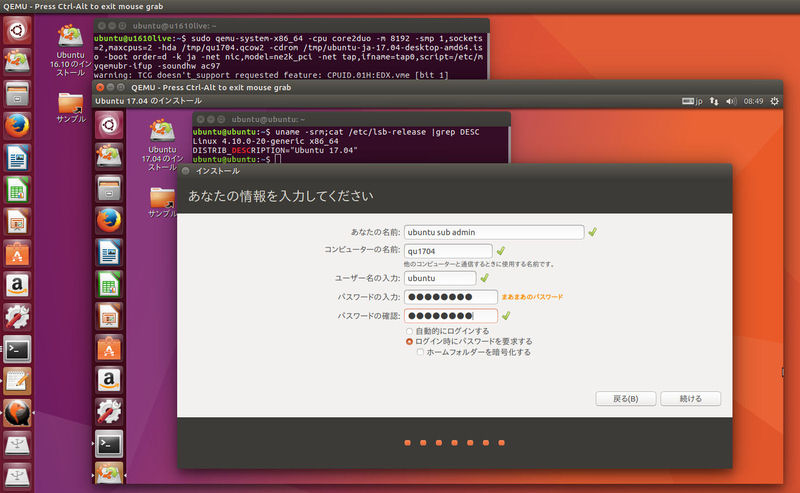
Task: Open Amazon icon in host launcher
Action: coord(17,285)
